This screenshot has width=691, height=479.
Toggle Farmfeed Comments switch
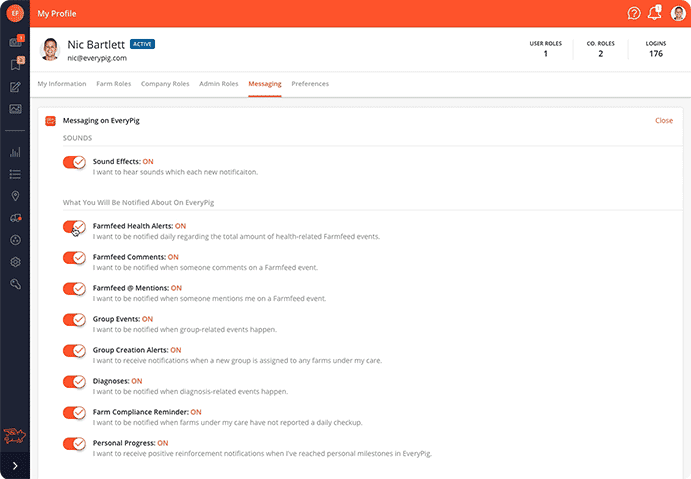pos(74,258)
